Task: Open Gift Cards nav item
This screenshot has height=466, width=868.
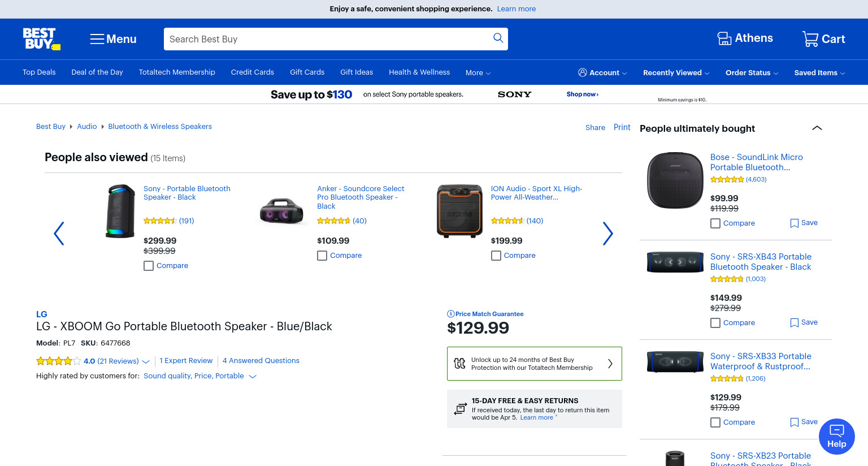Action: point(307,72)
